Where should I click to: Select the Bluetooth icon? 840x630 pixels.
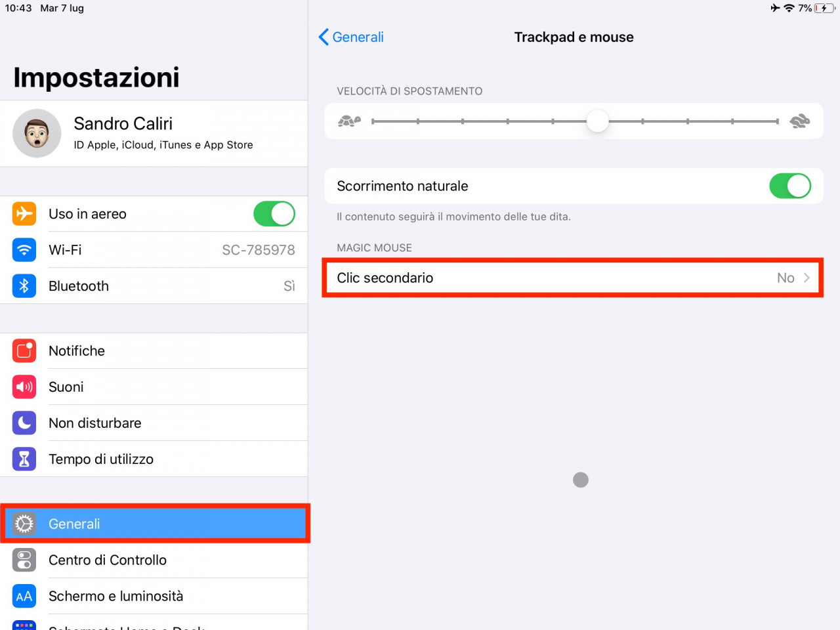tap(24, 286)
